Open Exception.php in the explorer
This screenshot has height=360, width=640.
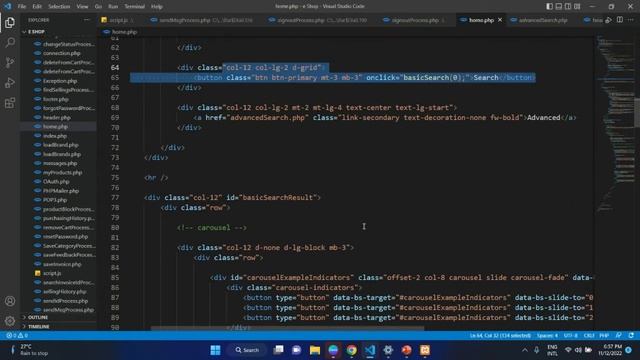(60, 81)
